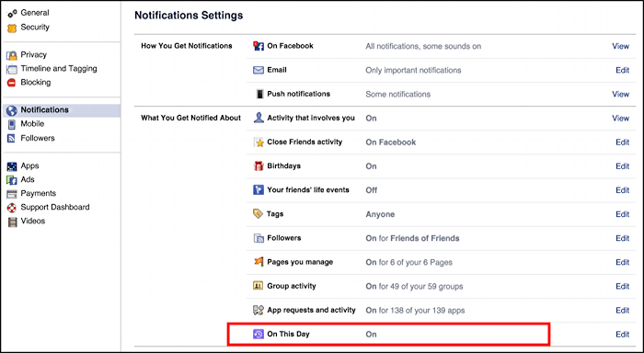
Task: Click the red Blocking icon
Action: 12,83
